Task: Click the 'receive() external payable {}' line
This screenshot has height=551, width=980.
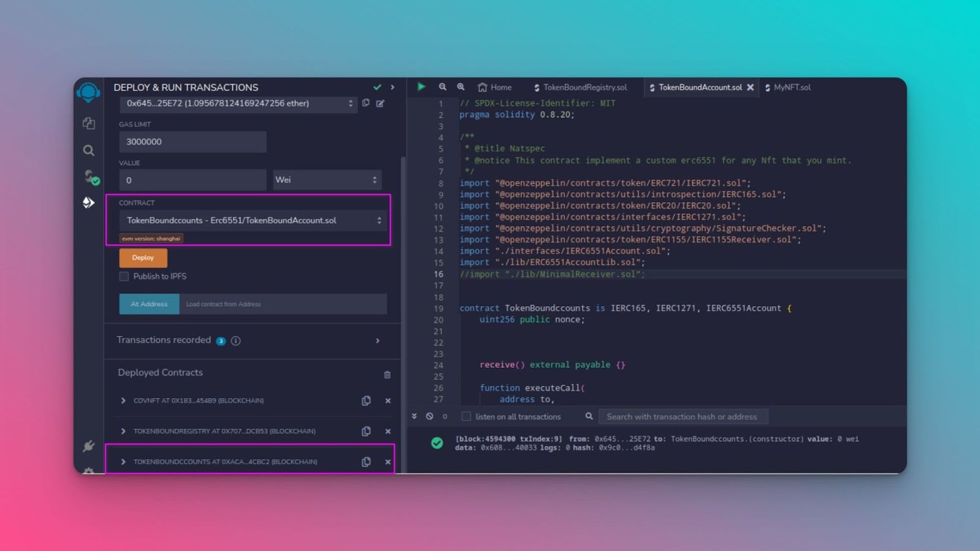Action: coord(552,365)
